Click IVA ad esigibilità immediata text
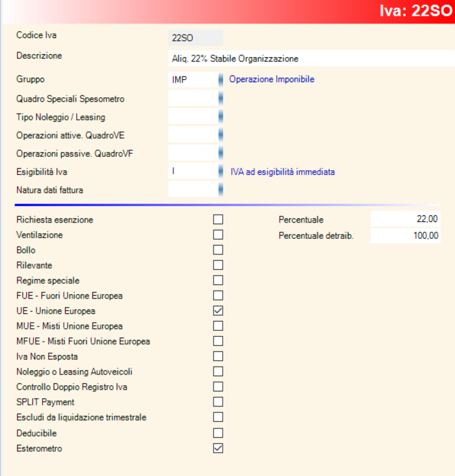This screenshot has width=455, height=476. click(x=282, y=172)
